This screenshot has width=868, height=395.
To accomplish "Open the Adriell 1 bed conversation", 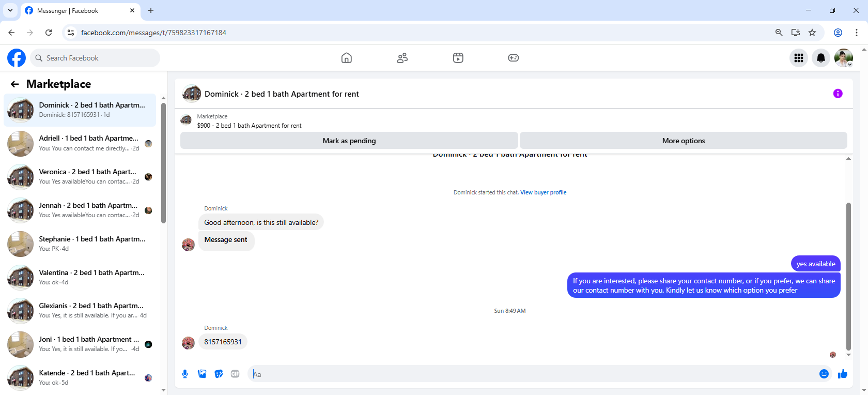I will tap(80, 144).
